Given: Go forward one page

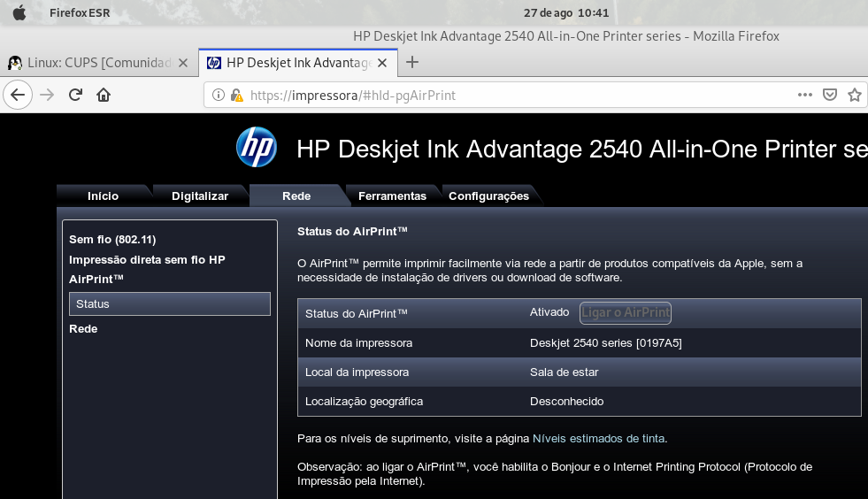Looking at the screenshot, I should (x=47, y=96).
